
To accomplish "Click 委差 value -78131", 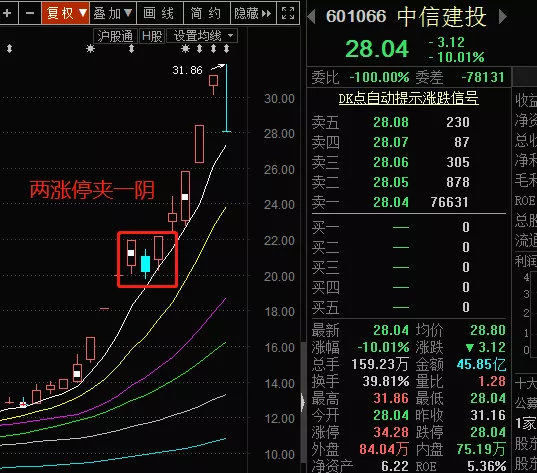I will pos(483,77).
